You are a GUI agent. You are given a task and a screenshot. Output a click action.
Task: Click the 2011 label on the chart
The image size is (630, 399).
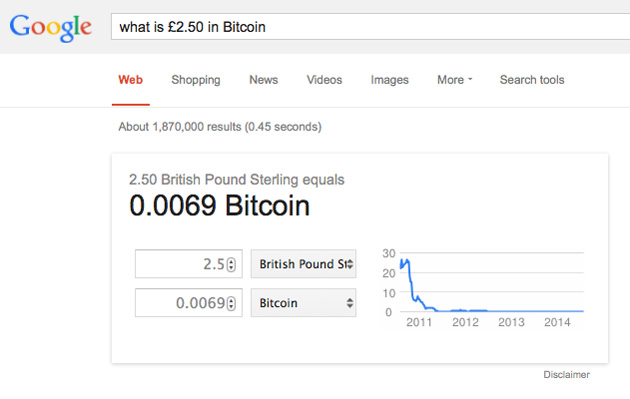[419, 322]
